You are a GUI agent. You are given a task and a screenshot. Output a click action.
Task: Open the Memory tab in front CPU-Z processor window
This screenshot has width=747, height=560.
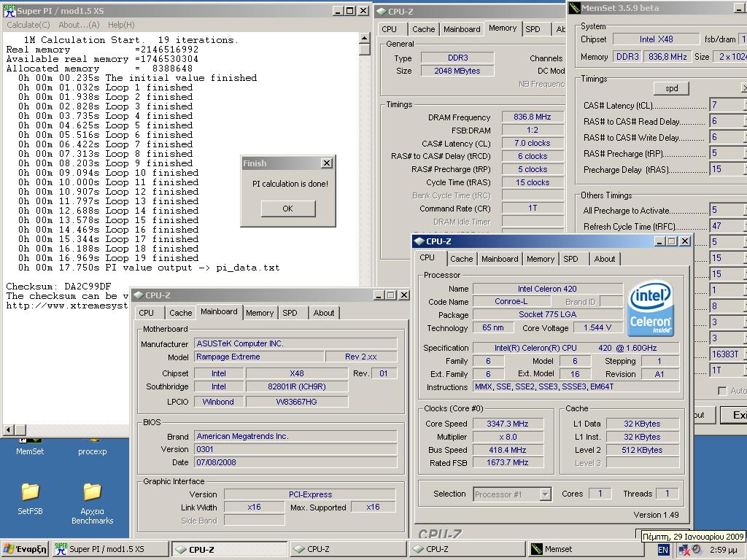(x=541, y=259)
